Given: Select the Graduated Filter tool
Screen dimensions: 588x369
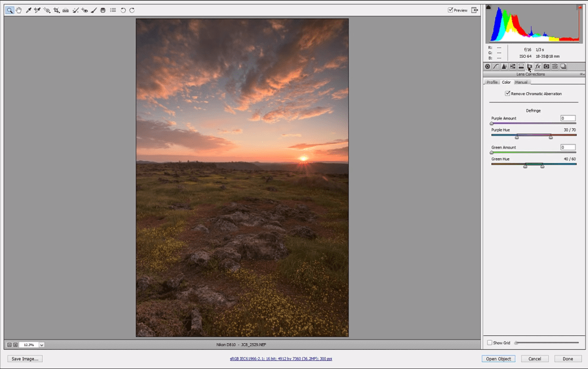Looking at the screenshot, I should (x=103, y=10).
